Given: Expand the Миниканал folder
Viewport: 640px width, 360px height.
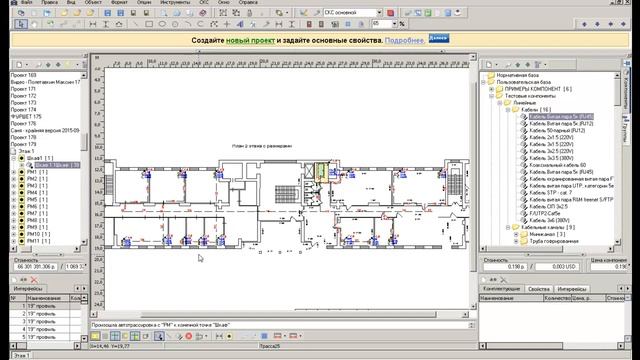Looking at the screenshot, I should [x=516, y=234].
